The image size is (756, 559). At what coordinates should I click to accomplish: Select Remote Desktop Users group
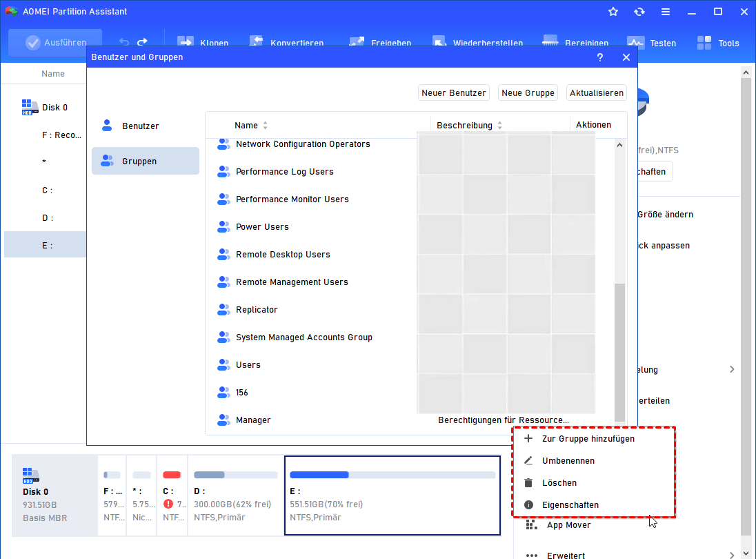pyautogui.click(x=283, y=254)
